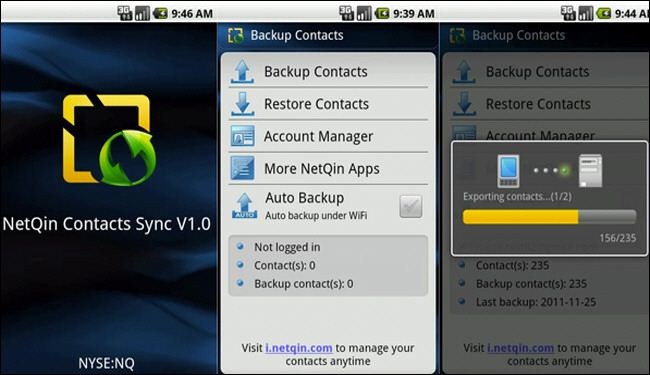
Task: Open the More NetQin Apps entry
Action: pyautogui.click(x=328, y=168)
